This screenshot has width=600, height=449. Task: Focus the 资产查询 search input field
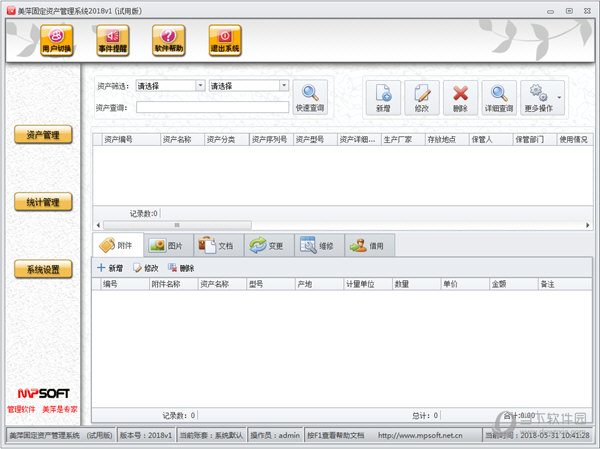[x=212, y=107]
